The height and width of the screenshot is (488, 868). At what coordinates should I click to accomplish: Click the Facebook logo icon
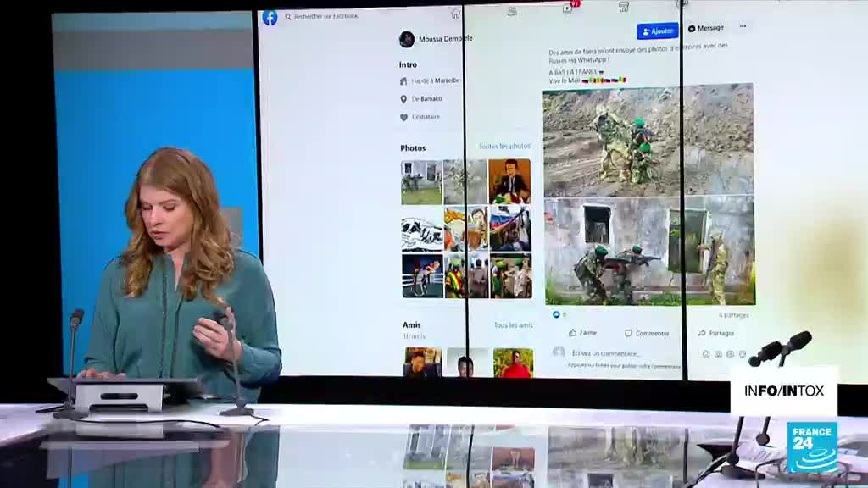(x=270, y=17)
